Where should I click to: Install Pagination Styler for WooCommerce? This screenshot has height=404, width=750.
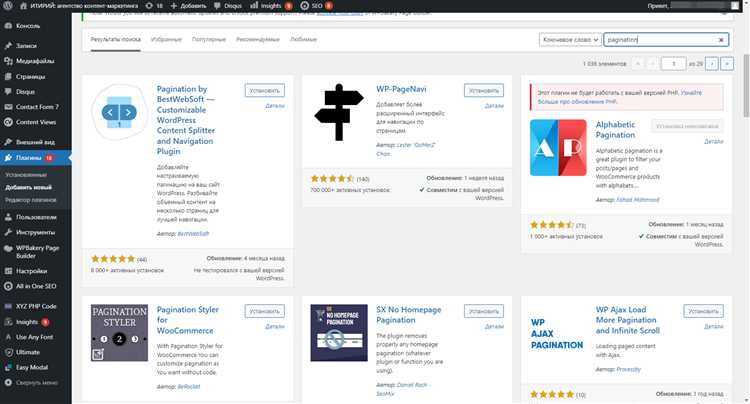click(265, 311)
